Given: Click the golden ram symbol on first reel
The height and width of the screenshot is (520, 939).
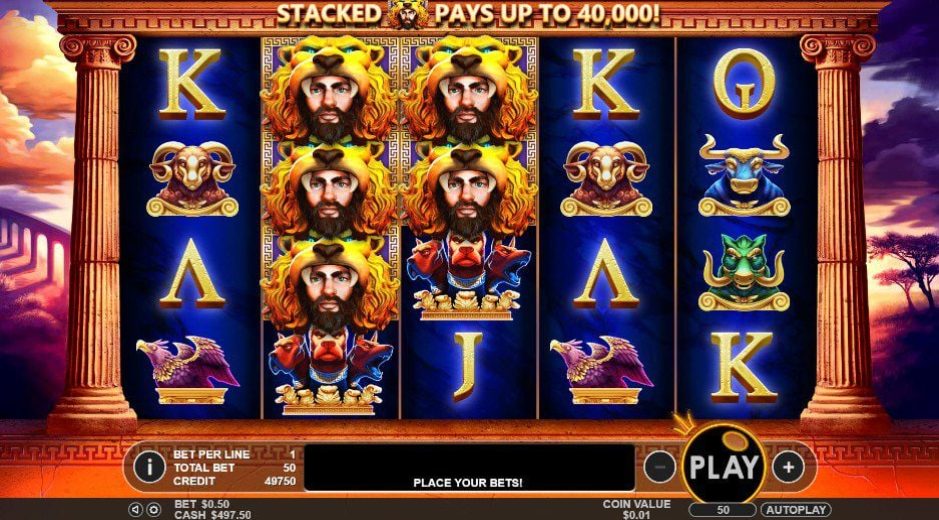Looking at the screenshot, I should coord(192,179).
